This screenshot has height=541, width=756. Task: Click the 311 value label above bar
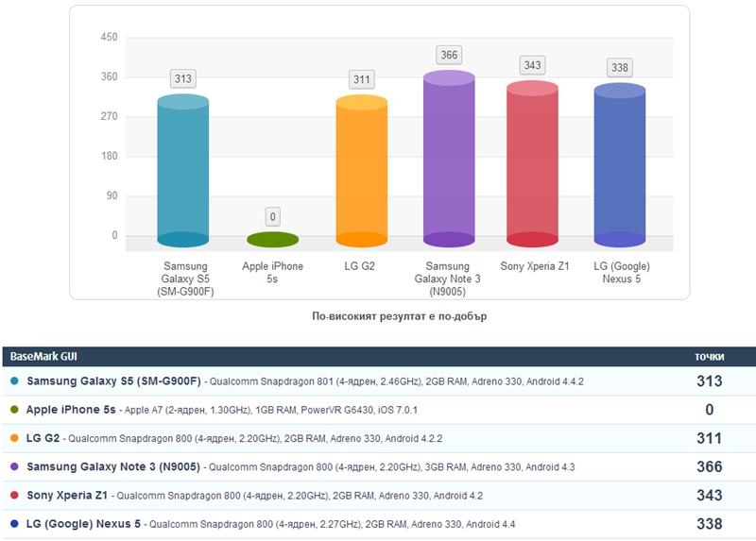pyautogui.click(x=362, y=79)
